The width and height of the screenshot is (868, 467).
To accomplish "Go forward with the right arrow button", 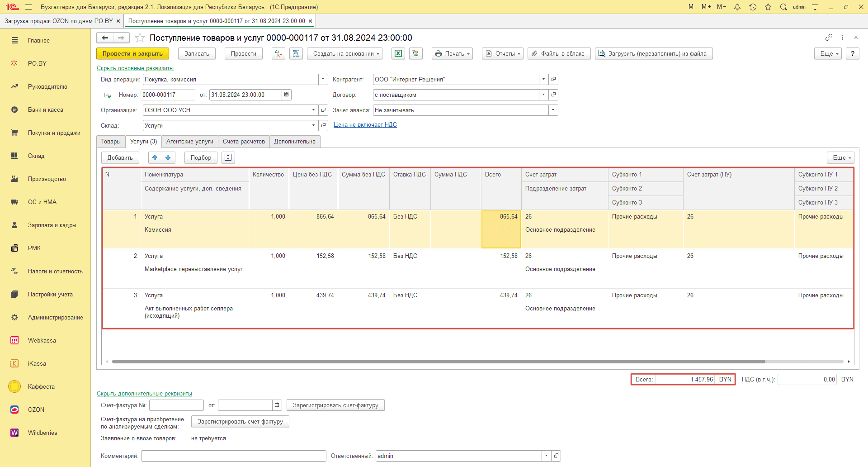I will 121,38.
